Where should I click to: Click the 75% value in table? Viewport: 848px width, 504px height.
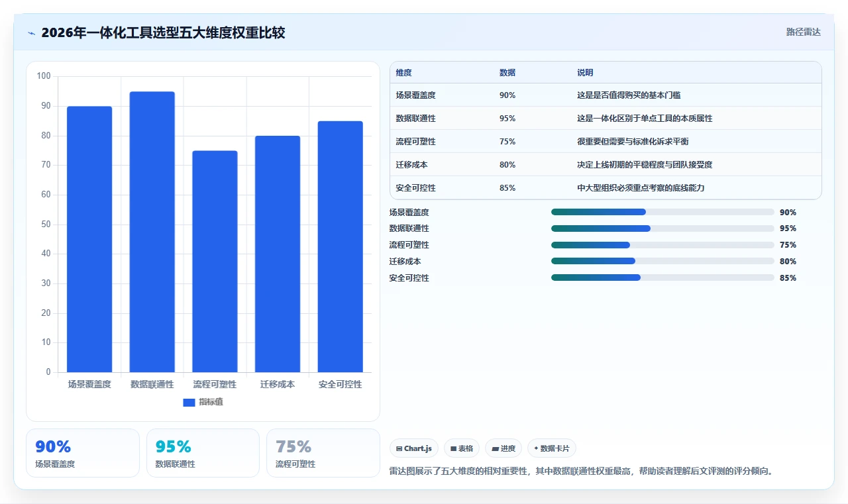click(507, 142)
